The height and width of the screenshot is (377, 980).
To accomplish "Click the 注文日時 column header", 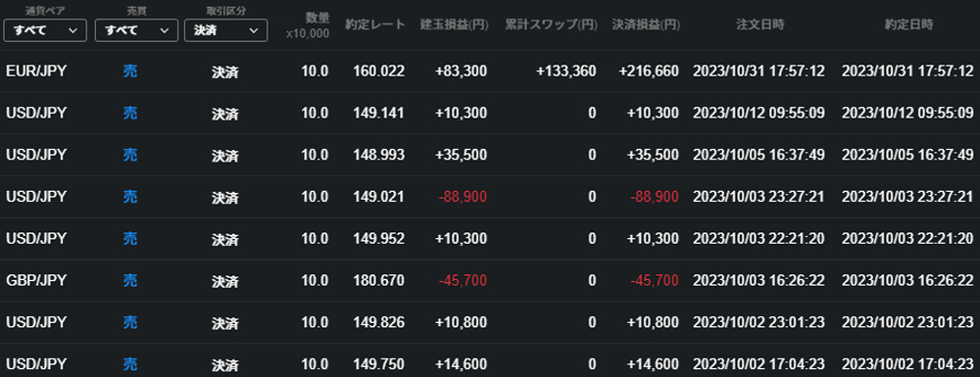I will tap(760, 24).
